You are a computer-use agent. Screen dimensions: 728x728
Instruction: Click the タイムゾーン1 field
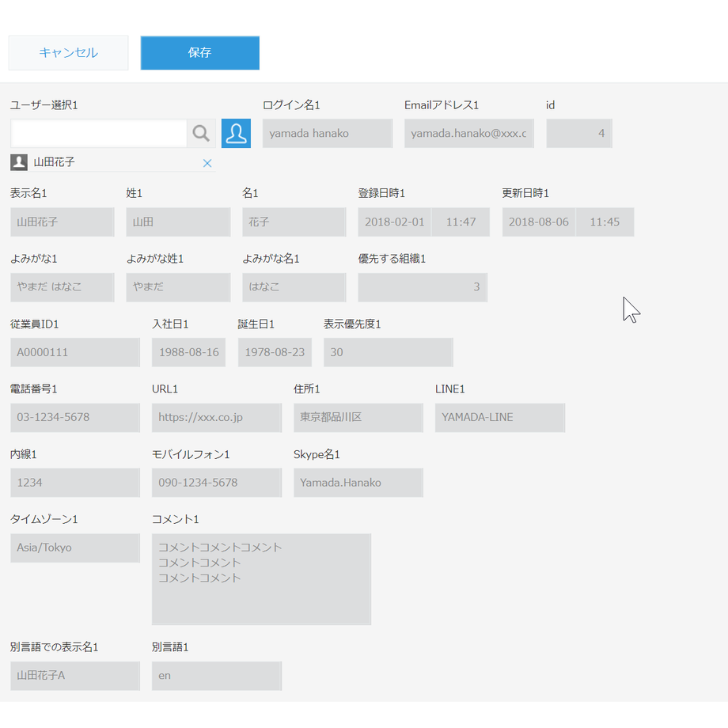(x=75, y=548)
